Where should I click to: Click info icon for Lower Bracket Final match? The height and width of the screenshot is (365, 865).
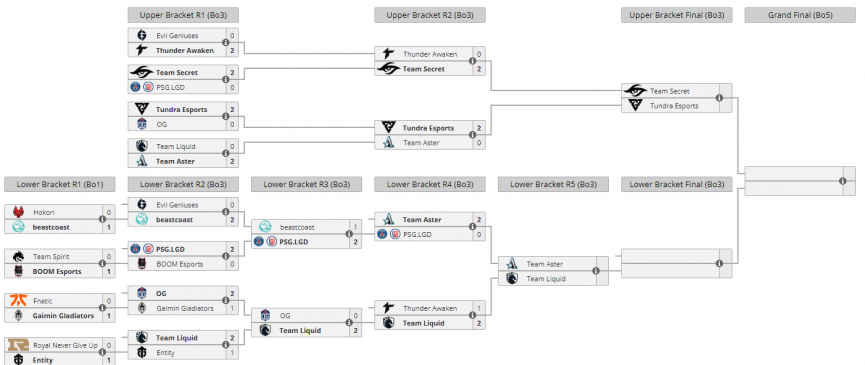pyautogui.click(x=719, y=264)
